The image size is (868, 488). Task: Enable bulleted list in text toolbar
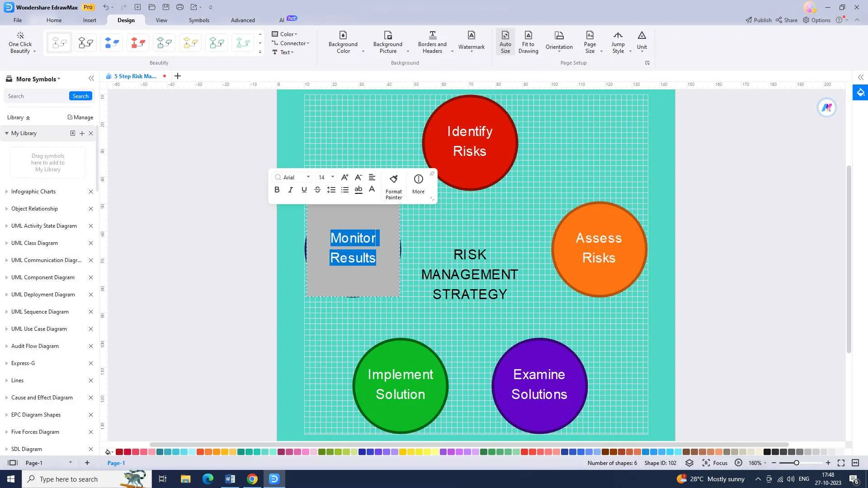click(x=345, y=189)
